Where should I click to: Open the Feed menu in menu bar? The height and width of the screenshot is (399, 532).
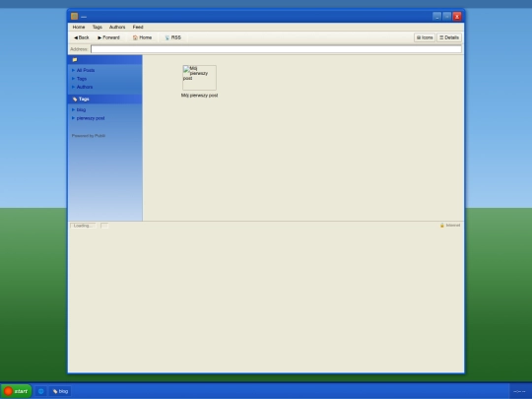pyautogui.click(x=138, y=27)
